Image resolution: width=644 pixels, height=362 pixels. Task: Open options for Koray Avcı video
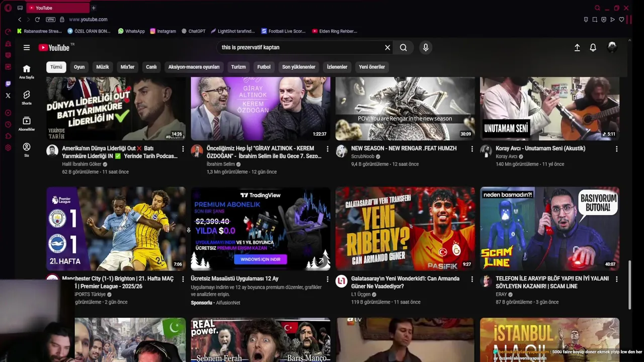[x=616, y=149]
